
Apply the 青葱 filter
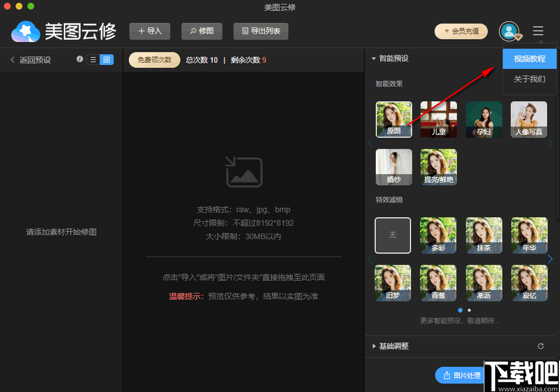point(438,283)
